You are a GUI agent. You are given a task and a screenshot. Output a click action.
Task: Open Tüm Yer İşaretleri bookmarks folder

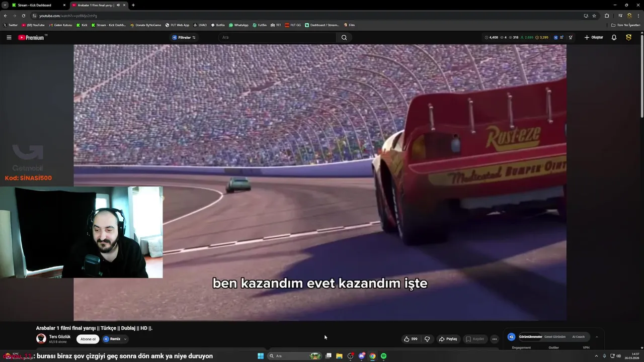[626, 25]
